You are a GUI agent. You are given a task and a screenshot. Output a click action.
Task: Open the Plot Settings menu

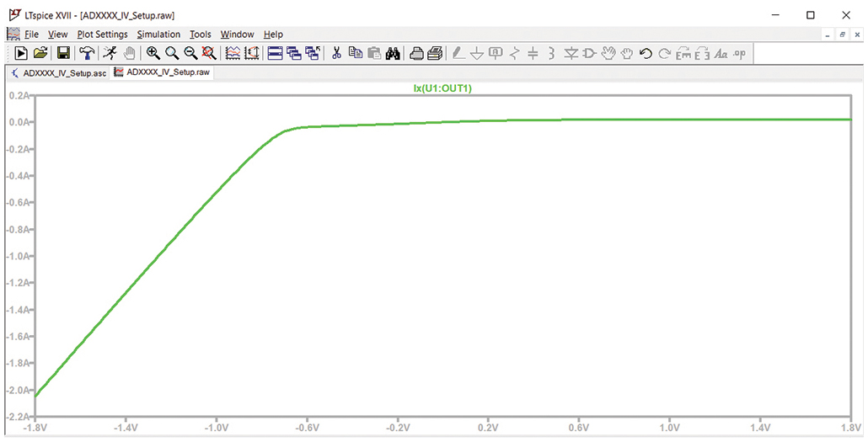click(103, 35)
